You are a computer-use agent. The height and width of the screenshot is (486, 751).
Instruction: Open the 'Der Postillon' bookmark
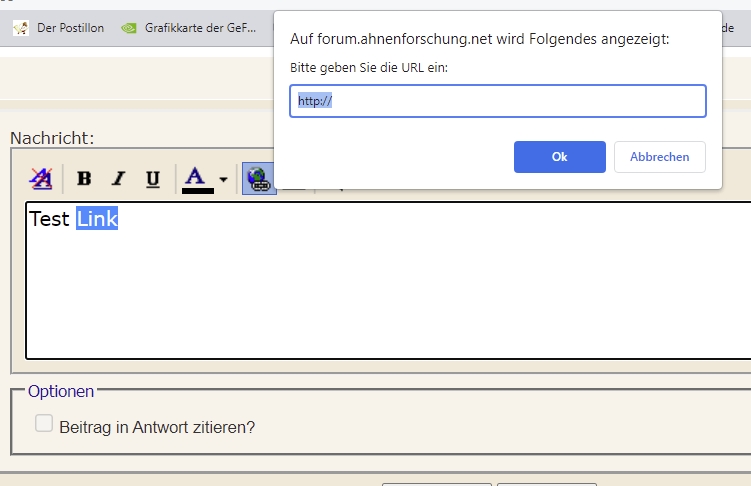click(x=69, y=28)
